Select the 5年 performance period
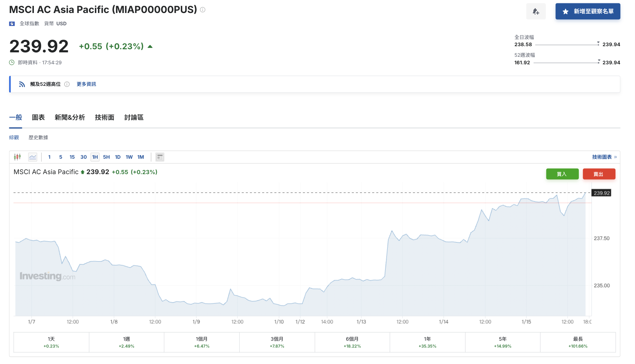 pyautogui.click(x=503, y=342)
